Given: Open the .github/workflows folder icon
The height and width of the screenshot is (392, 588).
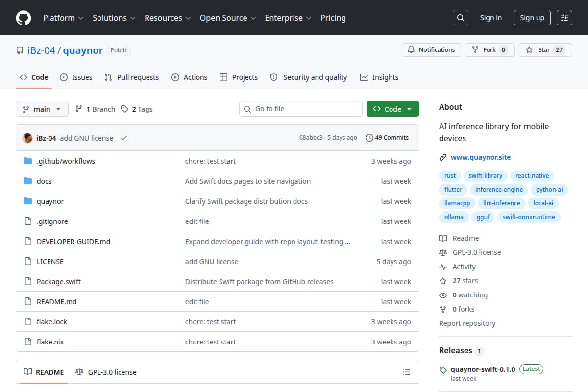Looking at the screenshot, I should click(28, 161).
